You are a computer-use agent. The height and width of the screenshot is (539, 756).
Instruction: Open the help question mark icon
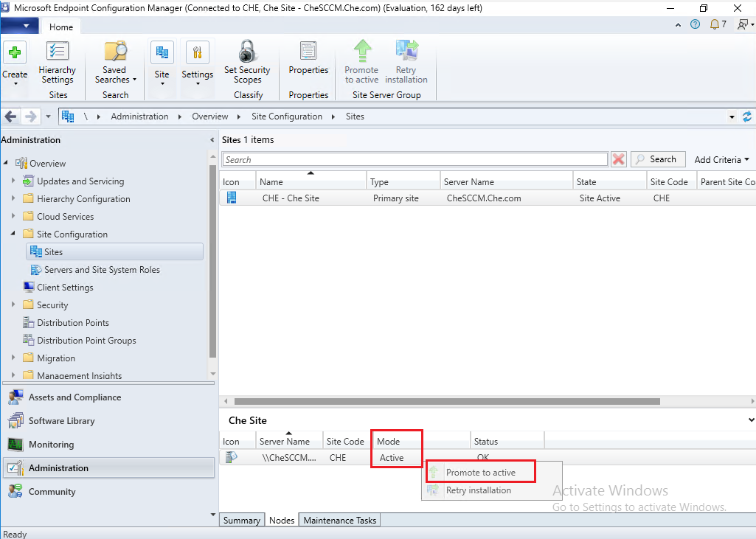tap(695, 24)
